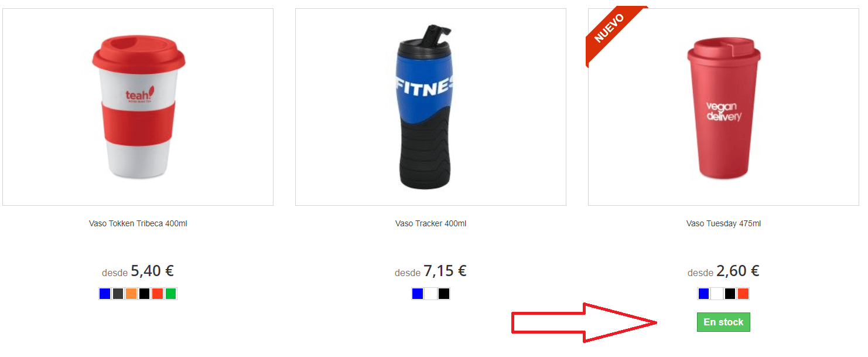Select blue swatch for Vaso Tuesday 475ml
Screen dimensions: 868x357
[x=703, y=294]
